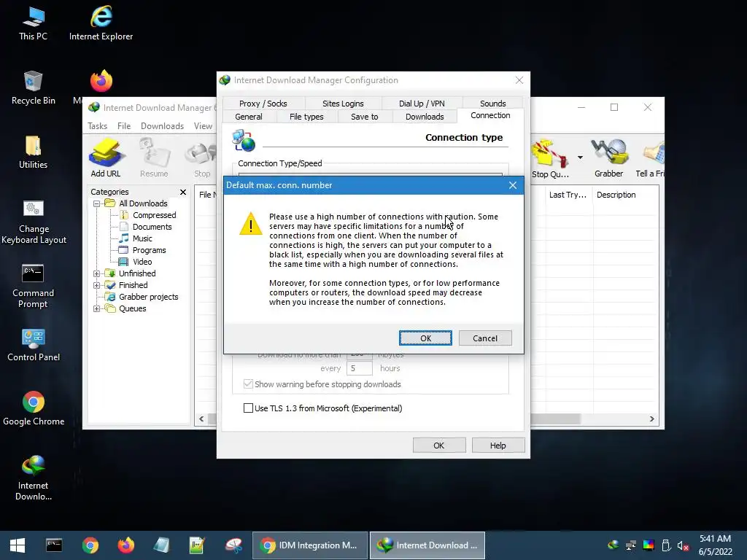Screen dimensions: 747x560
Task: Expand the Finished category
Action: [x=97, y=285]
